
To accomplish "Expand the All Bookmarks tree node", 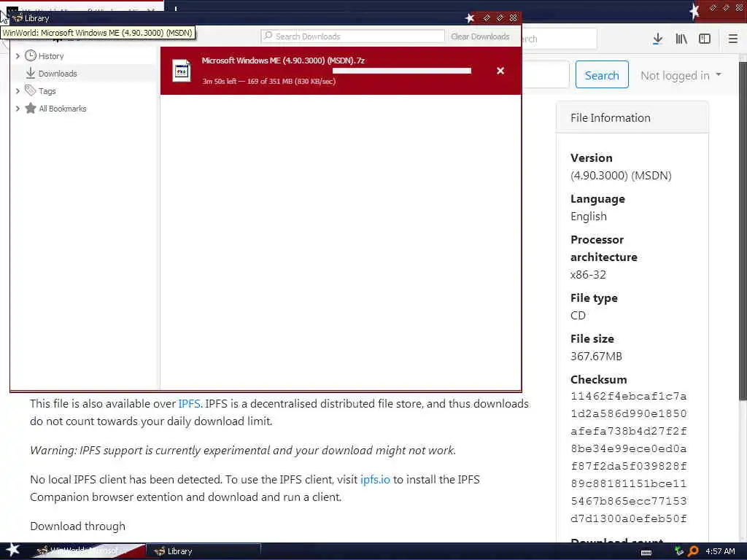I will (x=18, y=109).
